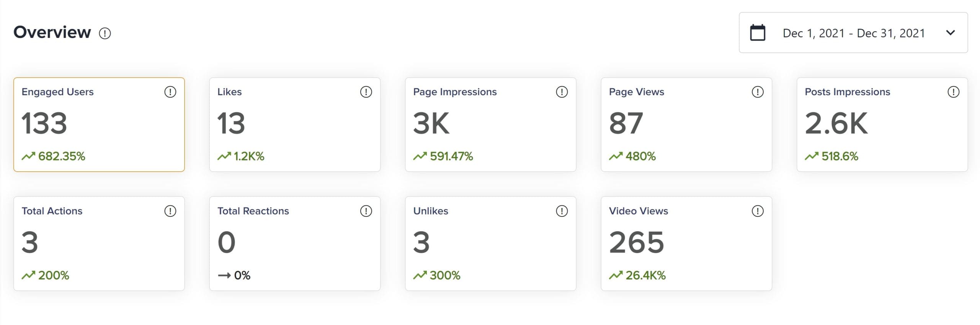This screenshot has width=980, height=325.
Task: Open the Posts Impressions info icon
Action: [x=953, y=92]
